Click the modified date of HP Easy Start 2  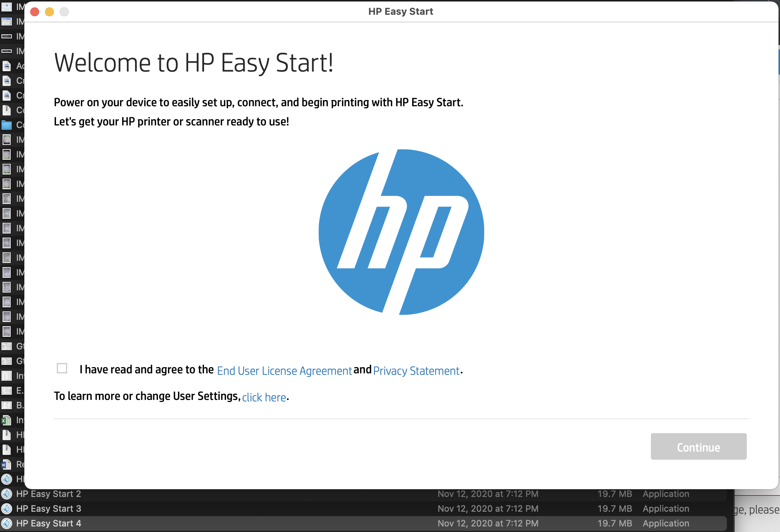tap(488, 494)
